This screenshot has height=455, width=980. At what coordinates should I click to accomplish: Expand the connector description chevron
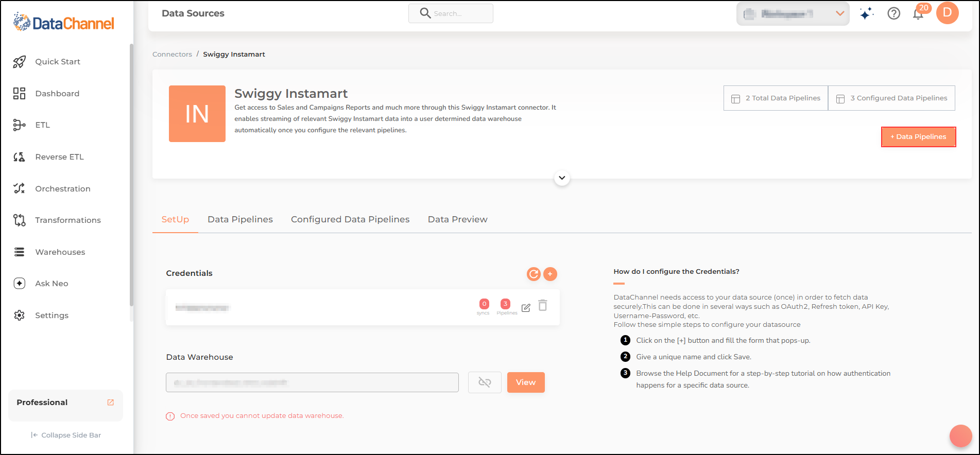pyautogui.click(x=562, y=178)
